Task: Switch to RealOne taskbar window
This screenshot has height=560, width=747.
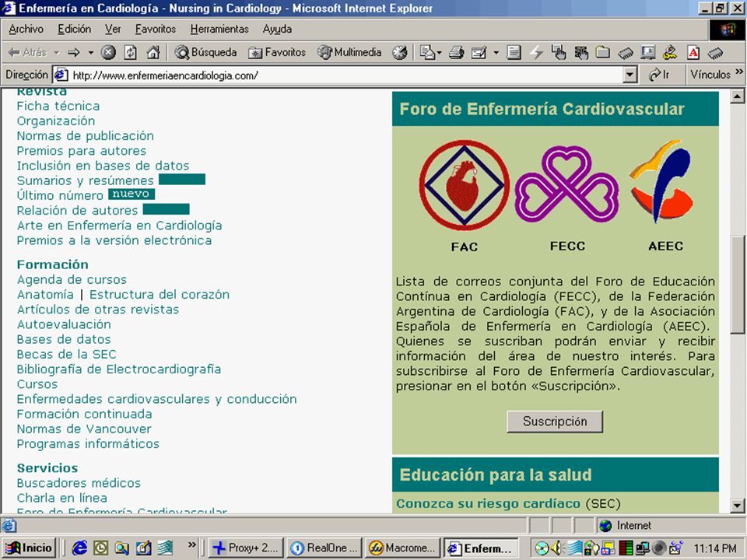Action: tap(325, 548)
